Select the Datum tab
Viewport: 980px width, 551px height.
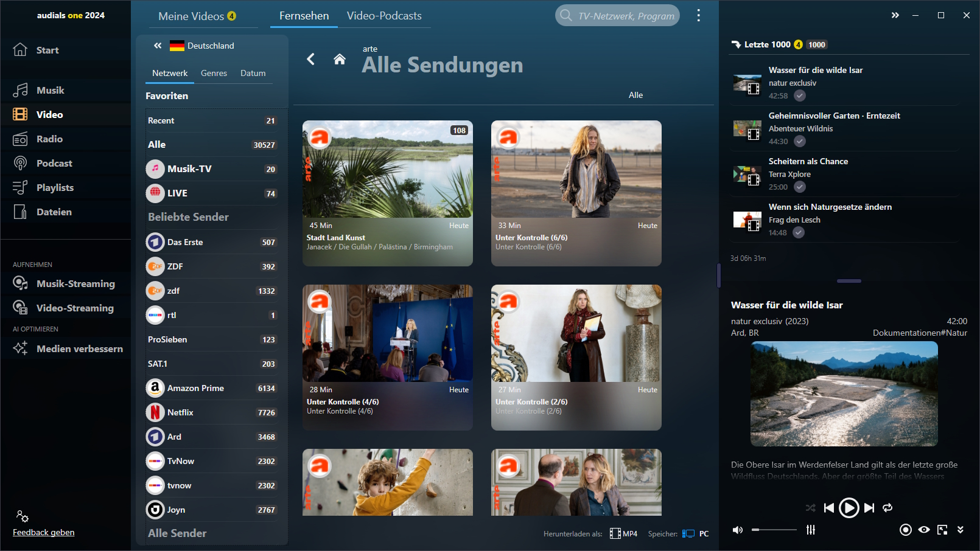[x=253, y=73]
